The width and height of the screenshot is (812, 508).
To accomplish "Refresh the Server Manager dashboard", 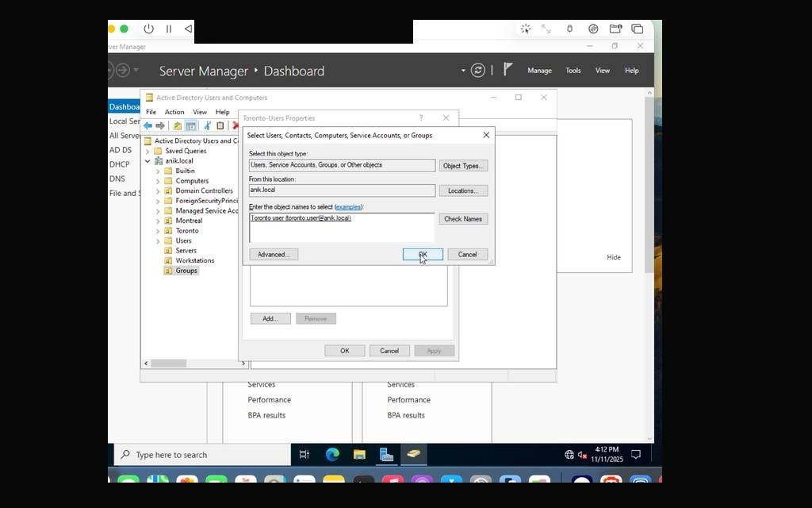I will pyautogui.click(x=477, y=70).
